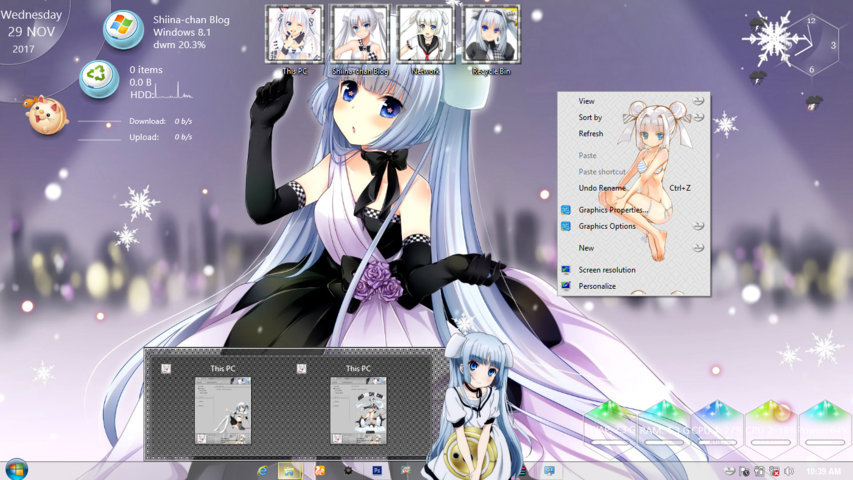Click the volume speaker tray icon
Viewport: 853px width, 480px height.
pos(789,471)
